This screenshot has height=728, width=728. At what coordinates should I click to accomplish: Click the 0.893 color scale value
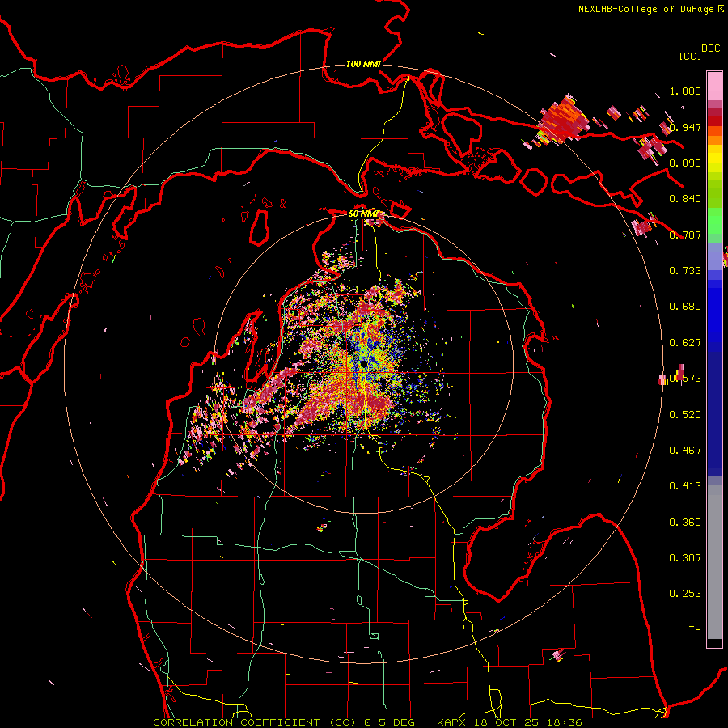(x=685, y=163)
